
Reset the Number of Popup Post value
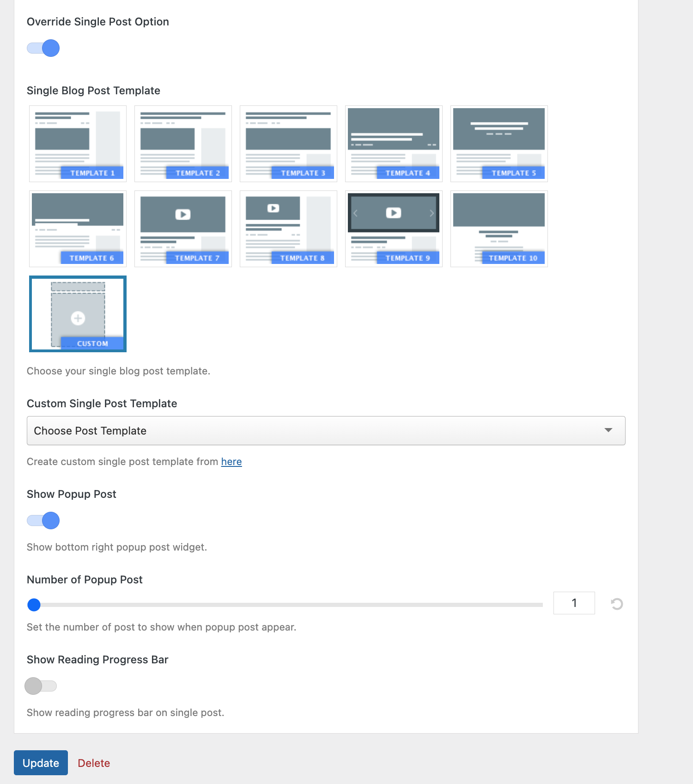(617, 604)
